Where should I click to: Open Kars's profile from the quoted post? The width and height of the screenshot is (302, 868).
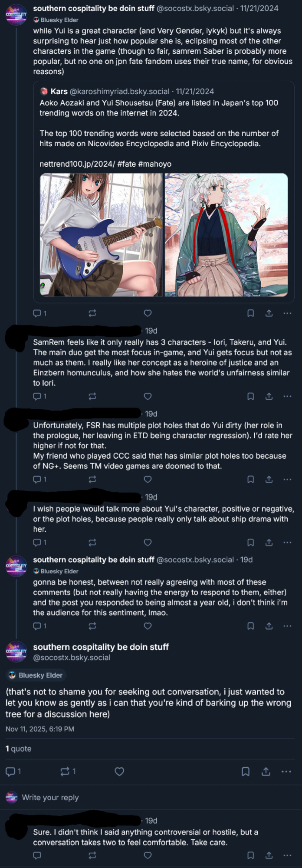pyautogui.click(x=59, y=92)
